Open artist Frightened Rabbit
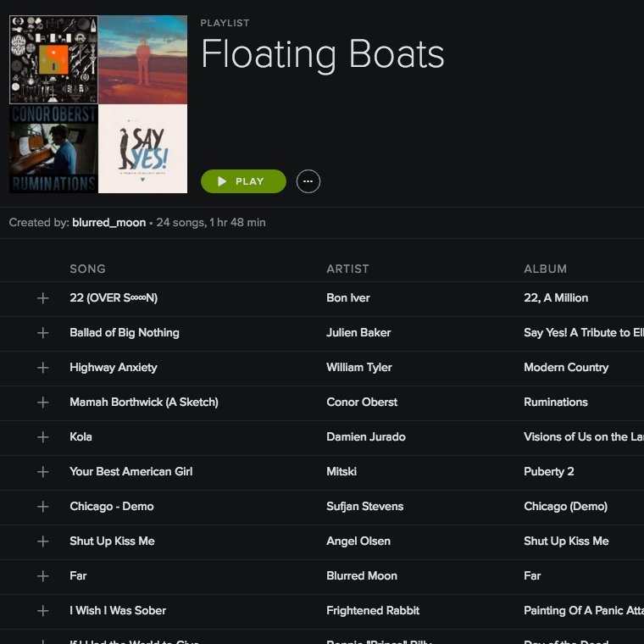This screenshot has width=644, height=644. pyautogui.click(x=373, y=611)
